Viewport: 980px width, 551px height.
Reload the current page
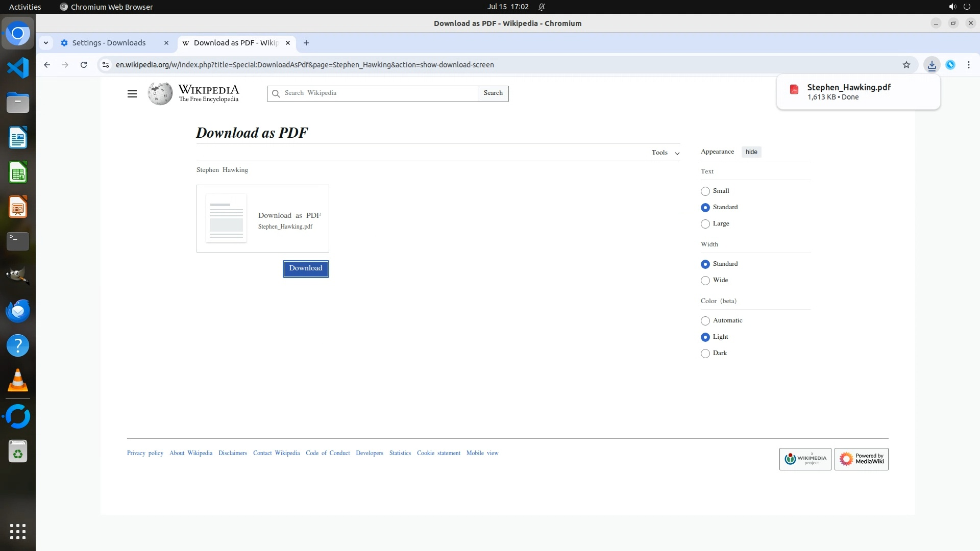click(x=84, y=65)
